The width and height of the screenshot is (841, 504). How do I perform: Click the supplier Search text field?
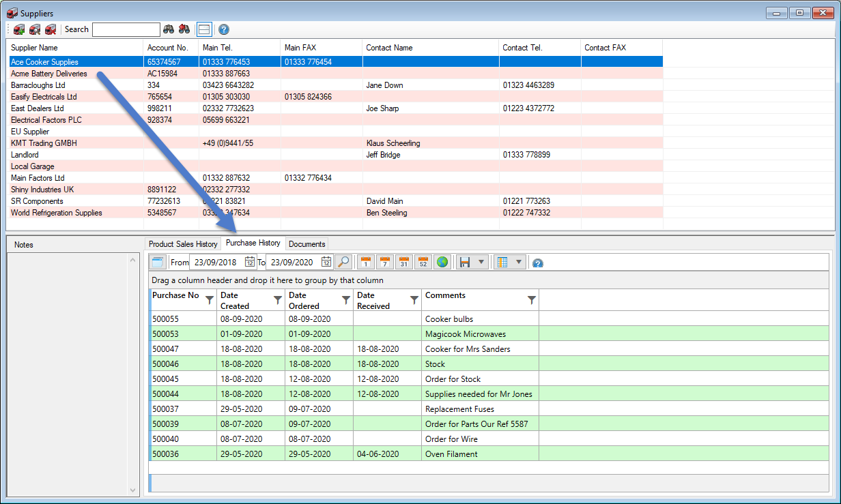[126, 29]
